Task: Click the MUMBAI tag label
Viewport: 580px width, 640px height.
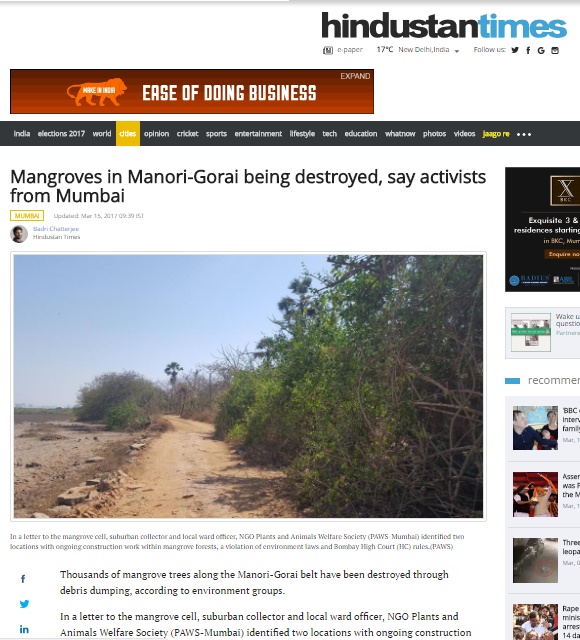Action: click(27, 216)
